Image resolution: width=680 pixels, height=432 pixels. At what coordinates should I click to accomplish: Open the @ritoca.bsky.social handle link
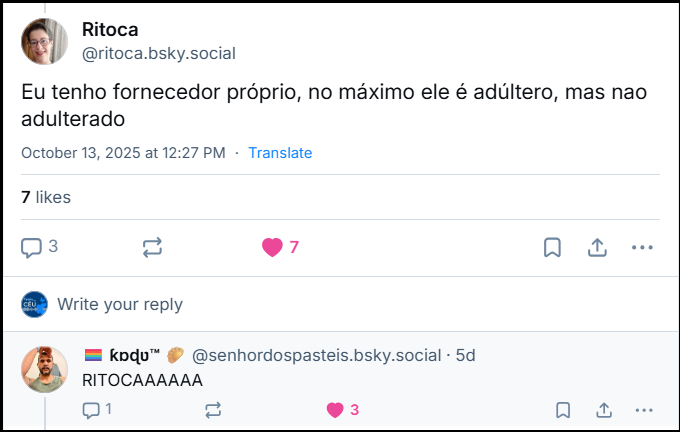coord(151,54)
